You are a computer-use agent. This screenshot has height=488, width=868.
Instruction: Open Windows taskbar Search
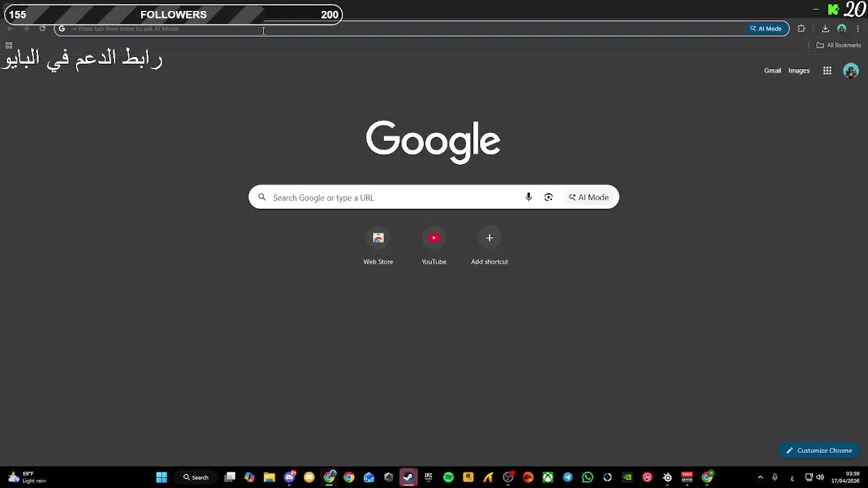196,477
